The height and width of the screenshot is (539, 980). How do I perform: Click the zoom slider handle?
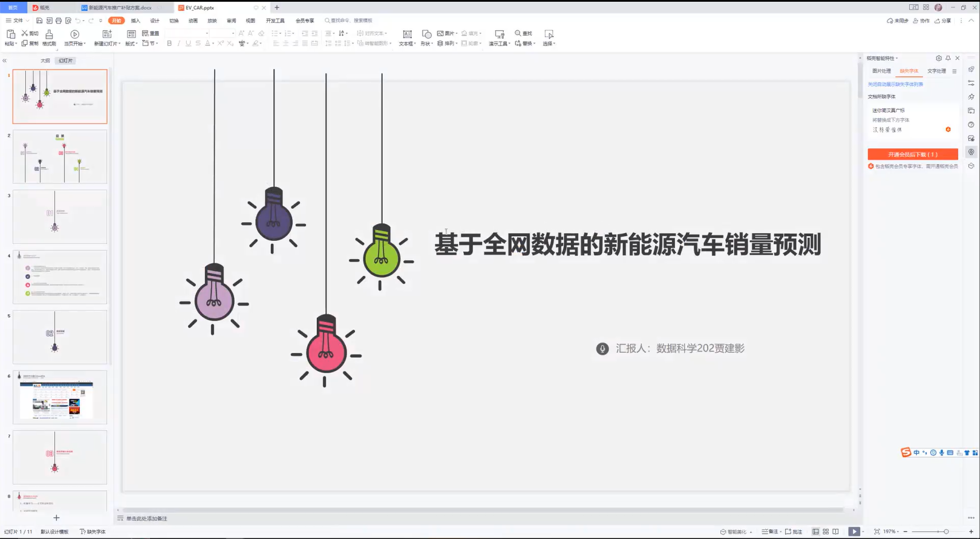click(x=946, y=532)
